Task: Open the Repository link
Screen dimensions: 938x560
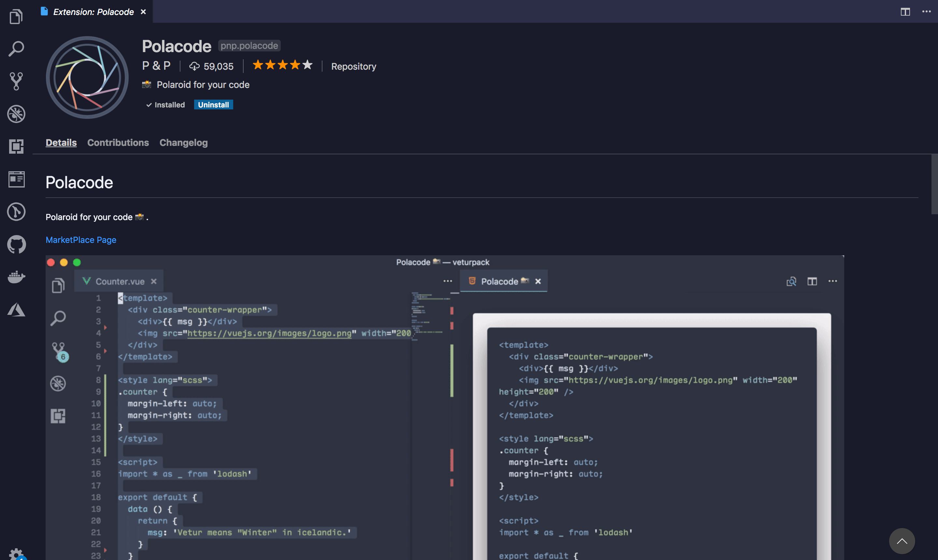Action: [x=353, y=66]
